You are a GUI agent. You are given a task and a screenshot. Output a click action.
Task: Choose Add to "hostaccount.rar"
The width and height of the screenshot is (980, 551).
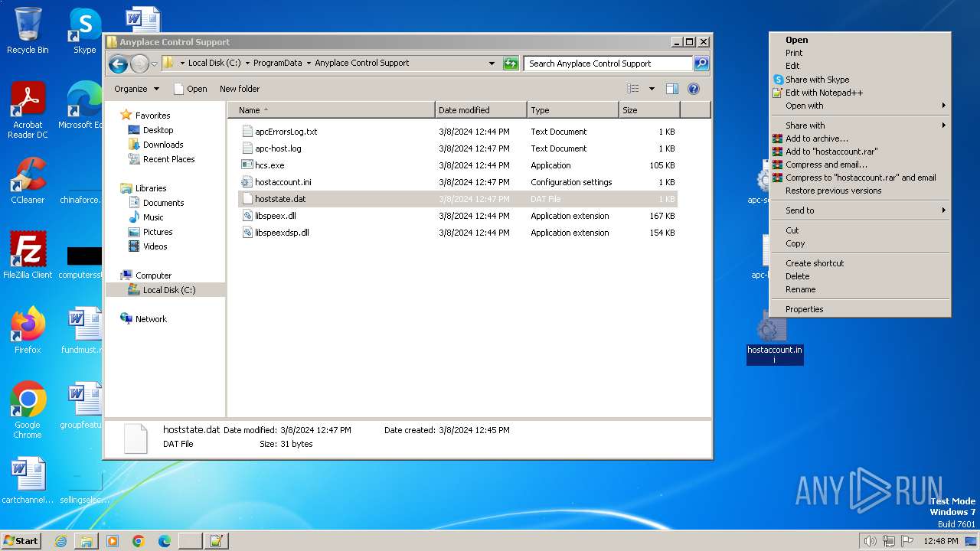pyautogui.click(x=860, y=152)
